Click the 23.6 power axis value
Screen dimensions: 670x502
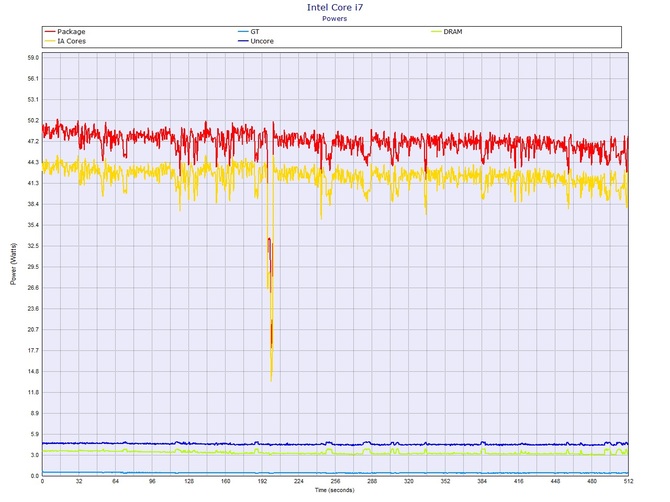(33, 309)
